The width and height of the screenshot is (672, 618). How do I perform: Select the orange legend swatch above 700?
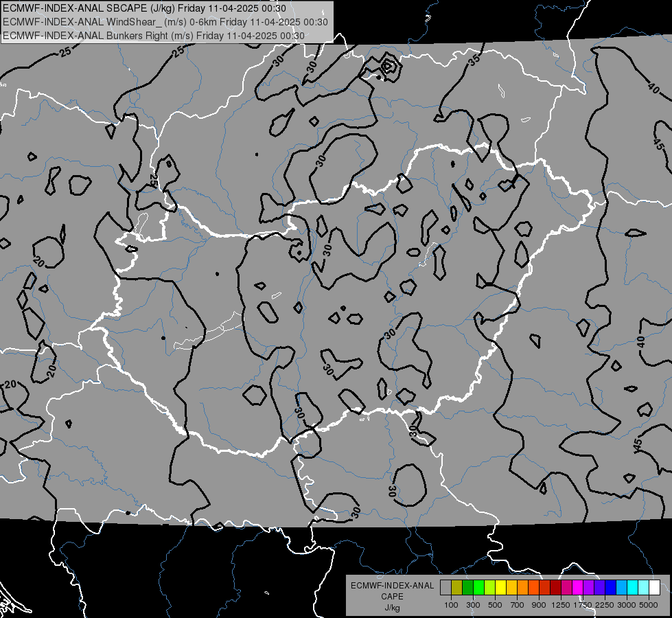[522, 588]
